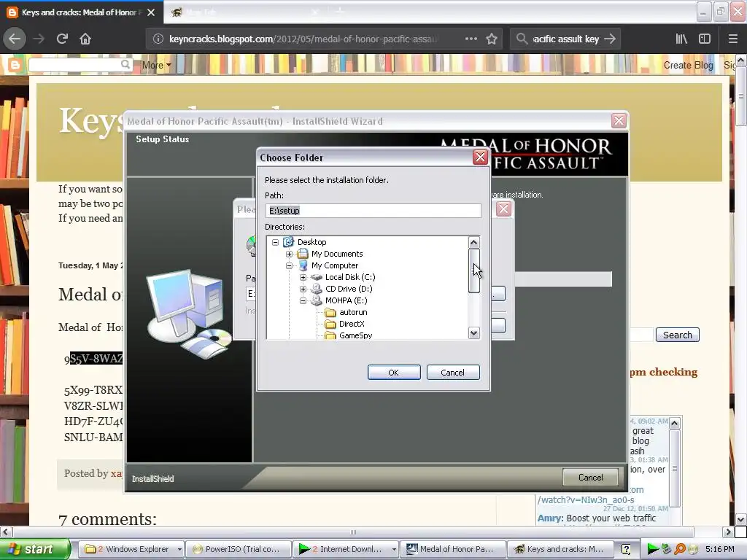Close the InstallShield Wizard window
Screen dimensions: 747x560
619,121
